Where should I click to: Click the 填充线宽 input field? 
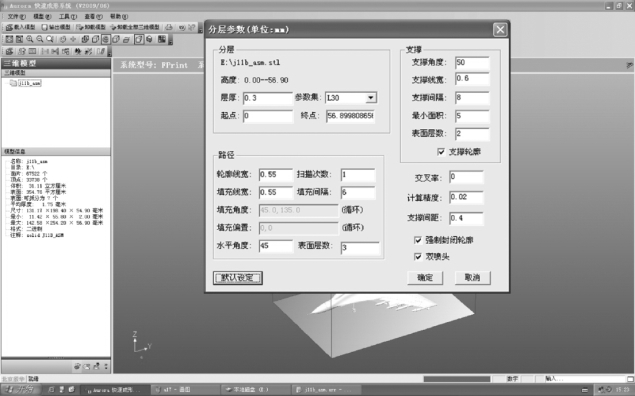[x=275, y=192]
